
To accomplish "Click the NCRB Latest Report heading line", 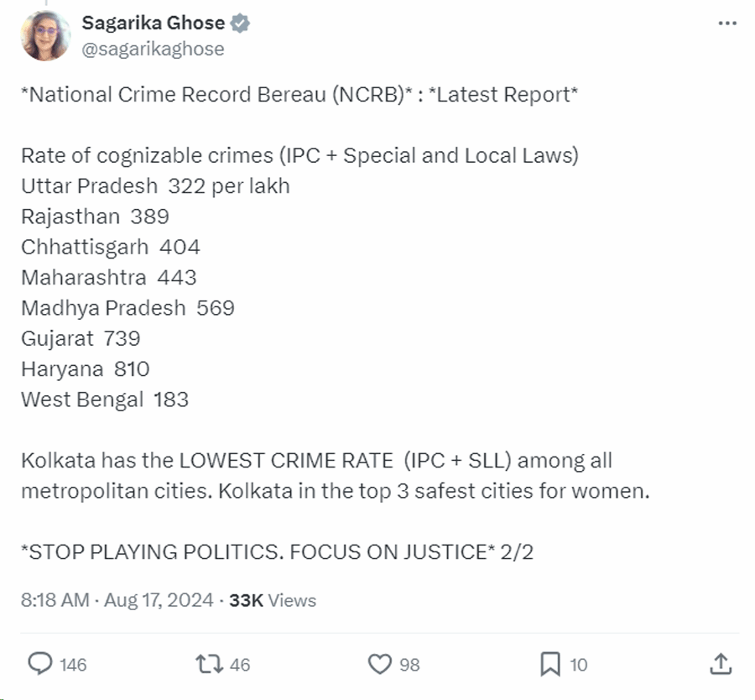I will (x=299, y=95).
